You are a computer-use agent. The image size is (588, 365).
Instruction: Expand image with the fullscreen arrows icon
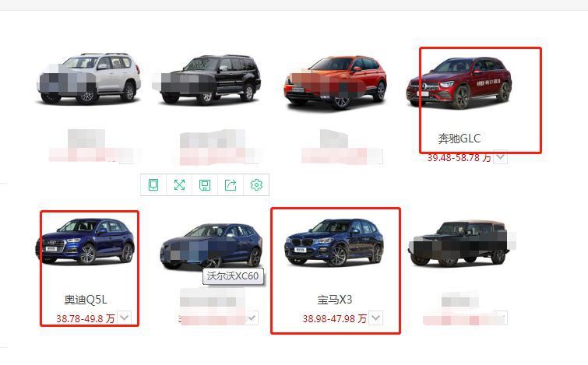pyautogui.click(x=179, y=184)
